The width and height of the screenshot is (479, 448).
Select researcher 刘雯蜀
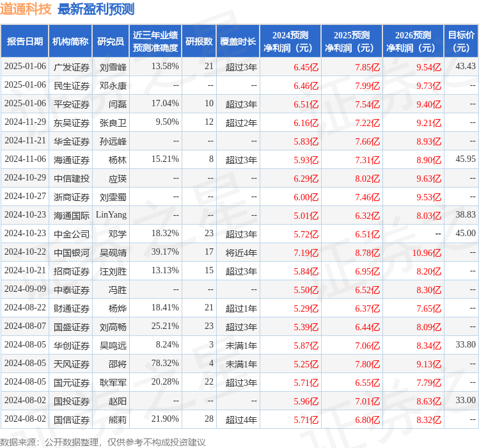click(113, 197)
